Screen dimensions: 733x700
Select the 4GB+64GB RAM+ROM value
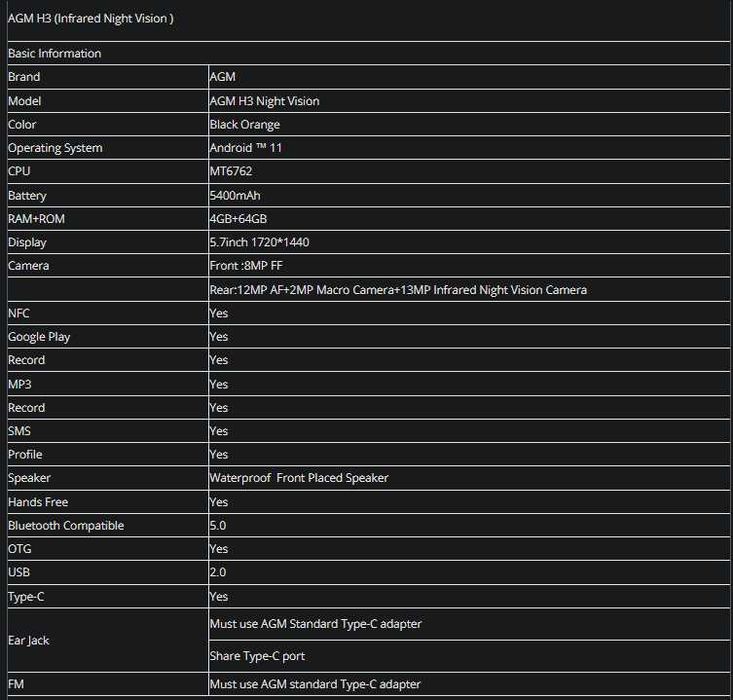238,219
